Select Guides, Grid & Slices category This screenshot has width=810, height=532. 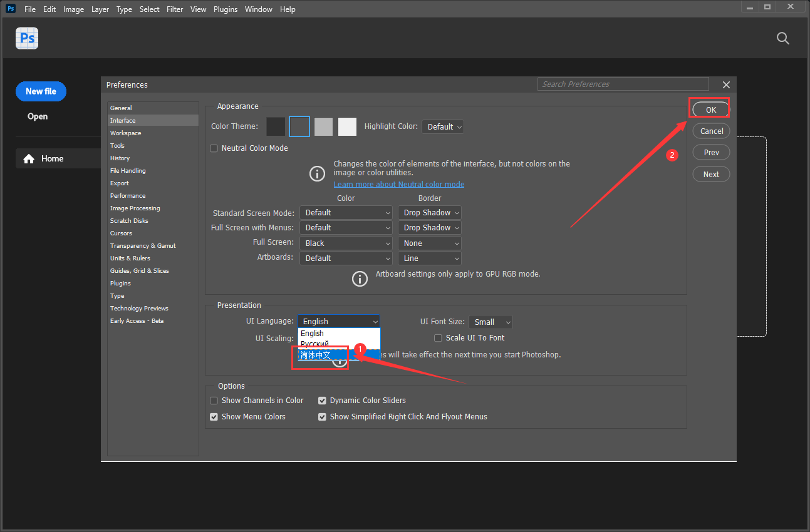pyautogui.click(x=153, y=271)
